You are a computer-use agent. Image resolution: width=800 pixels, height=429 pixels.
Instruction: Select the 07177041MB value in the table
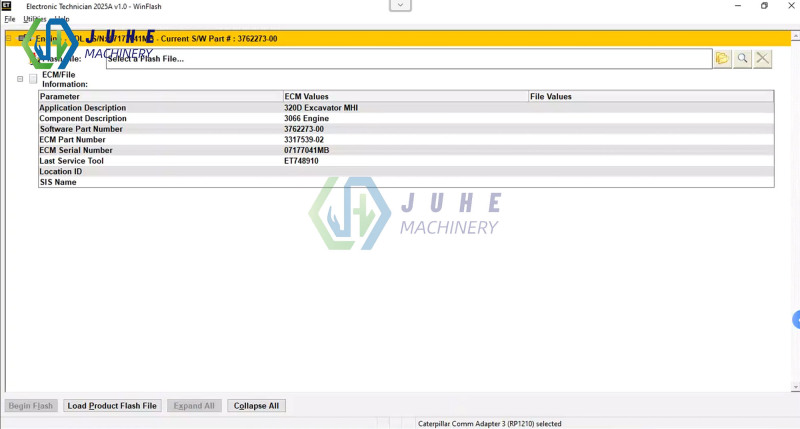(307, 150)
